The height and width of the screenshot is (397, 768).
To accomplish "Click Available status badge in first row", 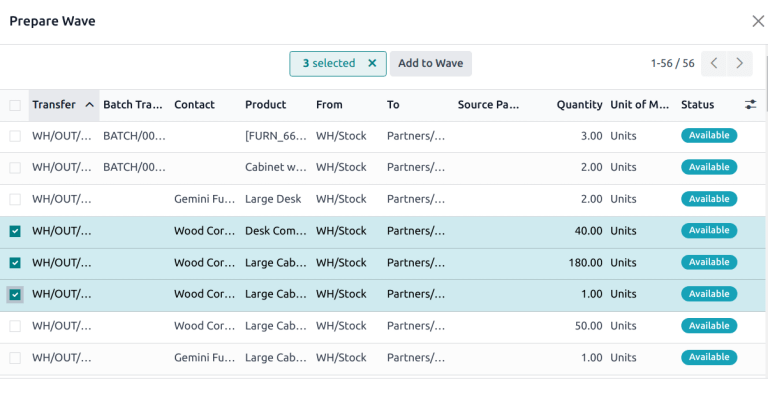I will (x=709, y=136).
